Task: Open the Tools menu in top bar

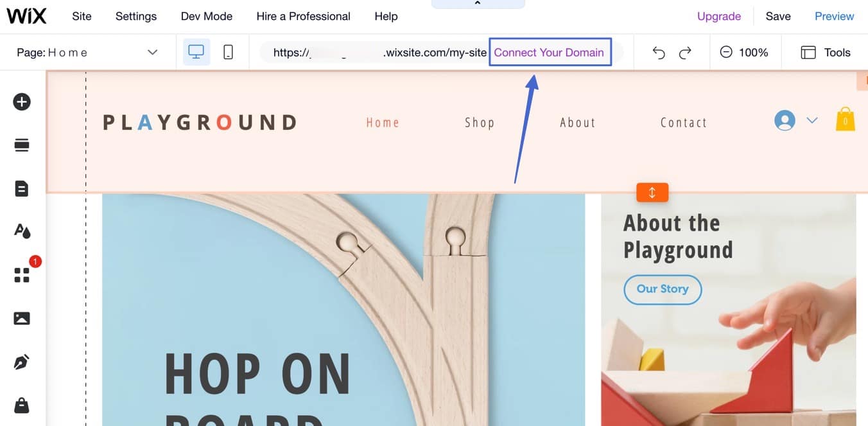Action: [825, 52]
